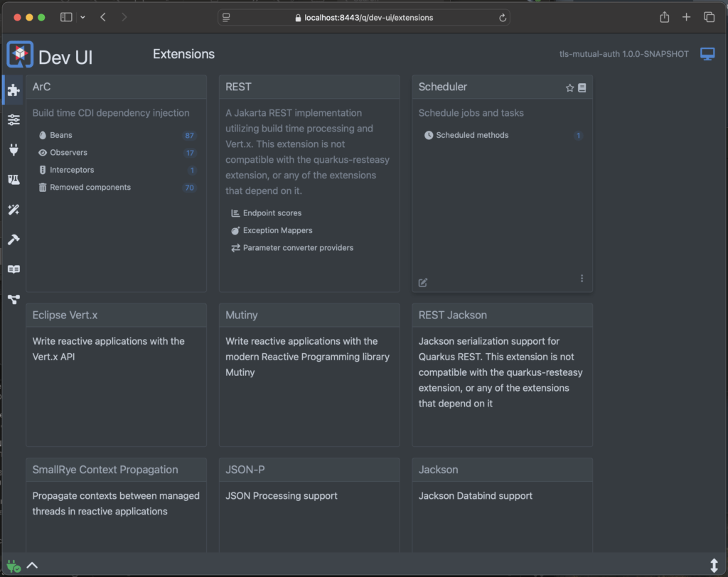Click the 'JSON Processing support' description
The width and height of the screenshot is (728, 577).
click(x=282, y=496)
